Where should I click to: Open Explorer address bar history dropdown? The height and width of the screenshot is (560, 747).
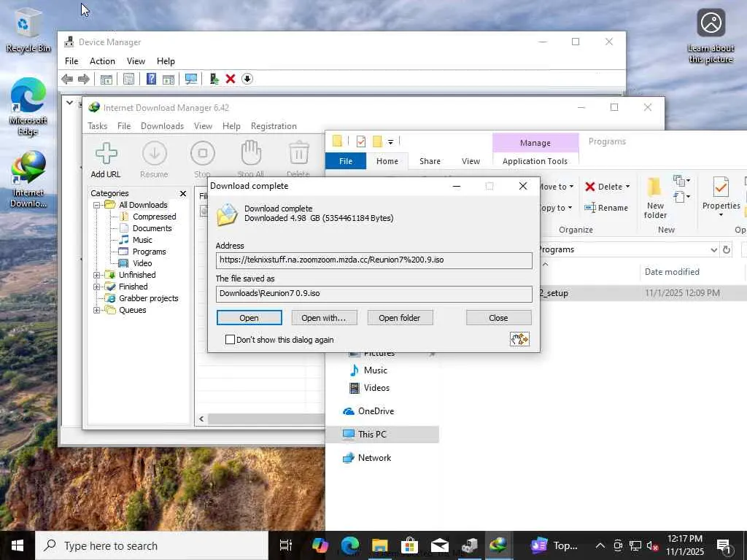pos(713,249)
